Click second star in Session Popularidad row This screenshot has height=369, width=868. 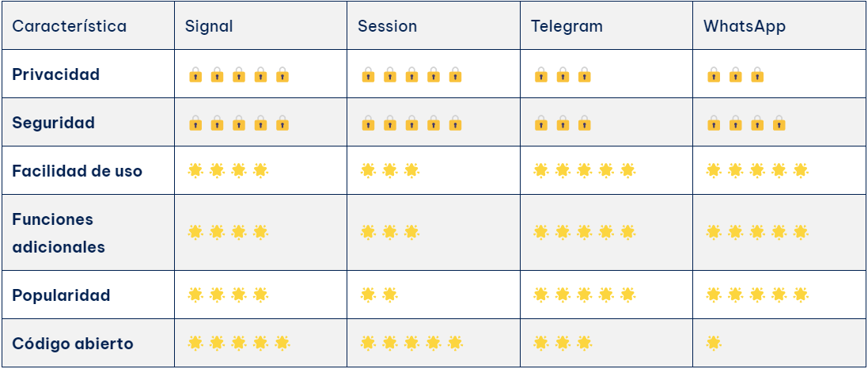click(390, 295)
